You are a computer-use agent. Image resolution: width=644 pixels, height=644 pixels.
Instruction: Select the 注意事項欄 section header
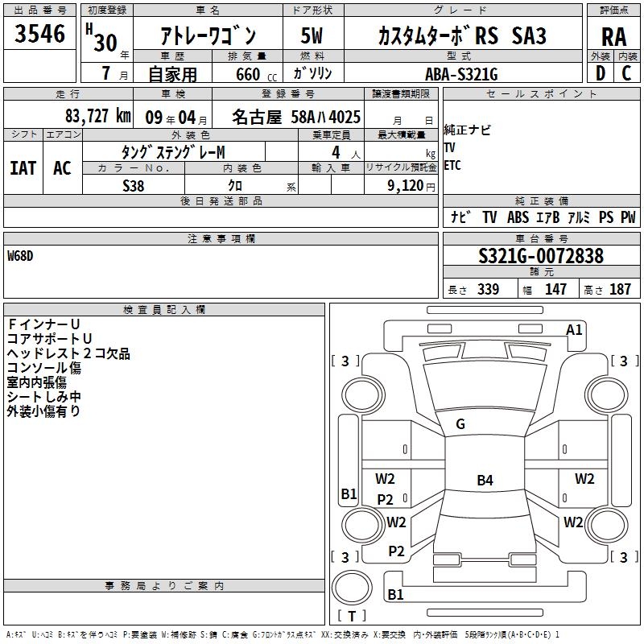[221, 238]
